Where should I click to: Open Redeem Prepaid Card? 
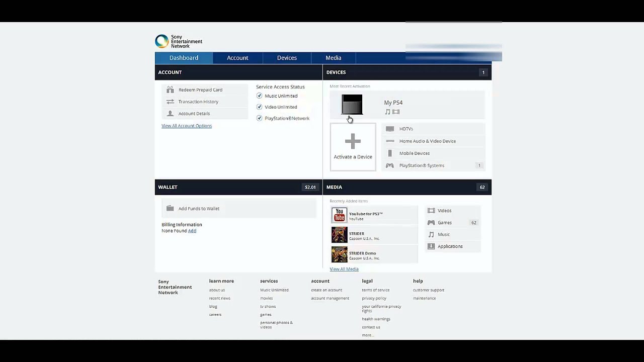point(200,90)
